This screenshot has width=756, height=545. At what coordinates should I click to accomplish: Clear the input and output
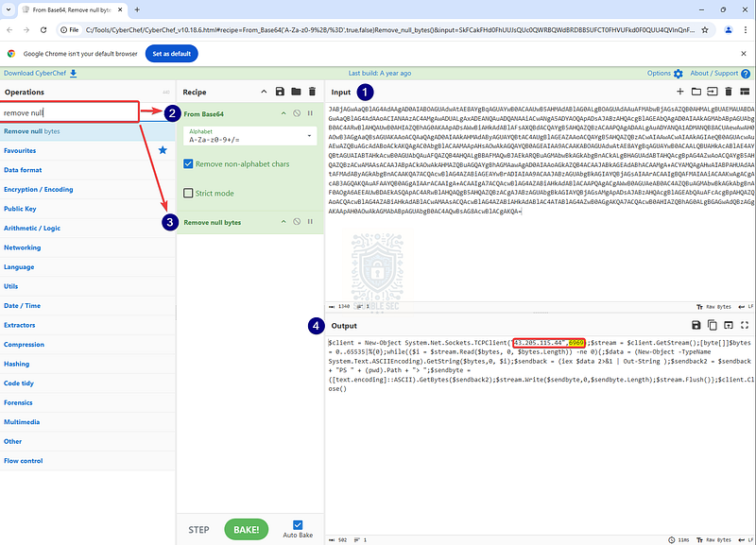pos(729,92)
